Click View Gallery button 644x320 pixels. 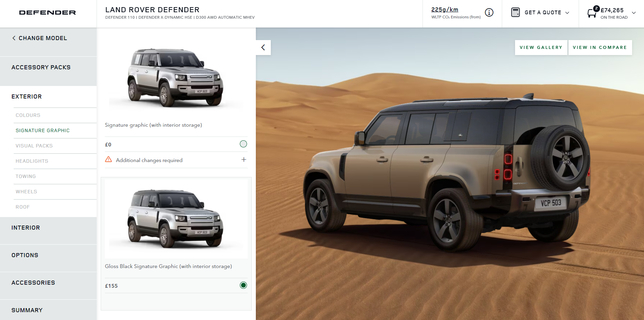click(x=541, y=48)
